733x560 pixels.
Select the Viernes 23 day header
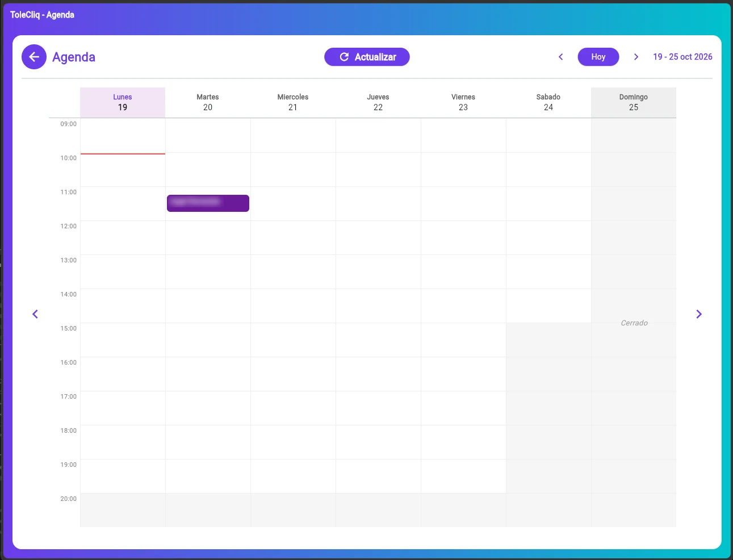pos(463,102)
